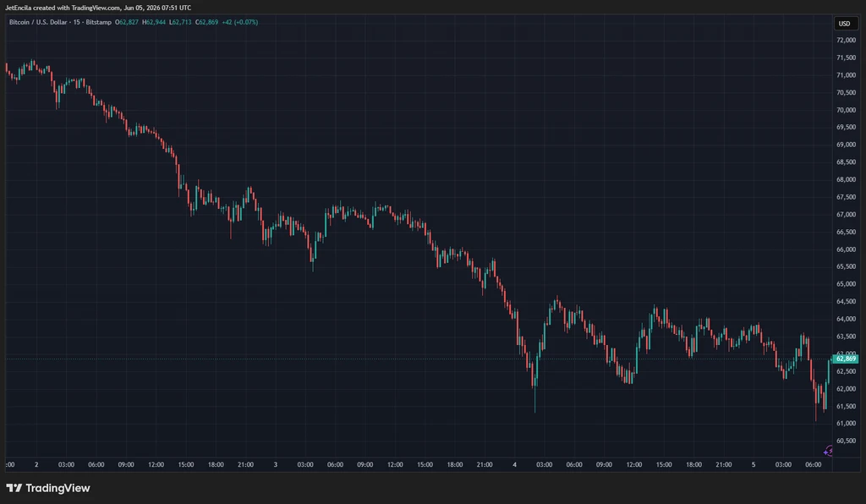Select the 60,500 price axis label
866x504 pixels.
846,441
